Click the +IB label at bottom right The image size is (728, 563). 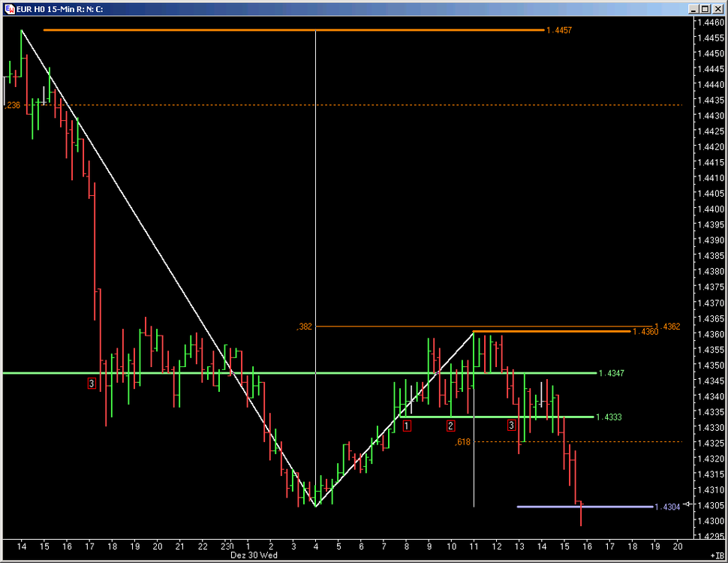(717, 555)
